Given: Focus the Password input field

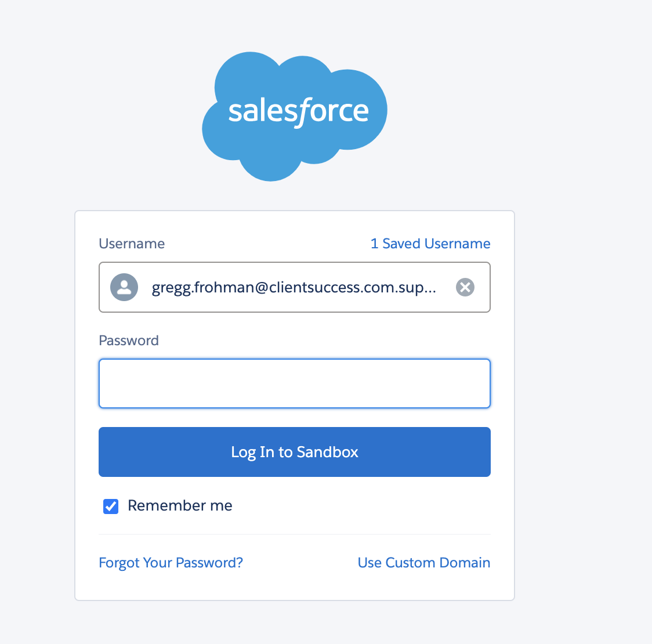Looking at the screenshot, I should tap(295, 383).
